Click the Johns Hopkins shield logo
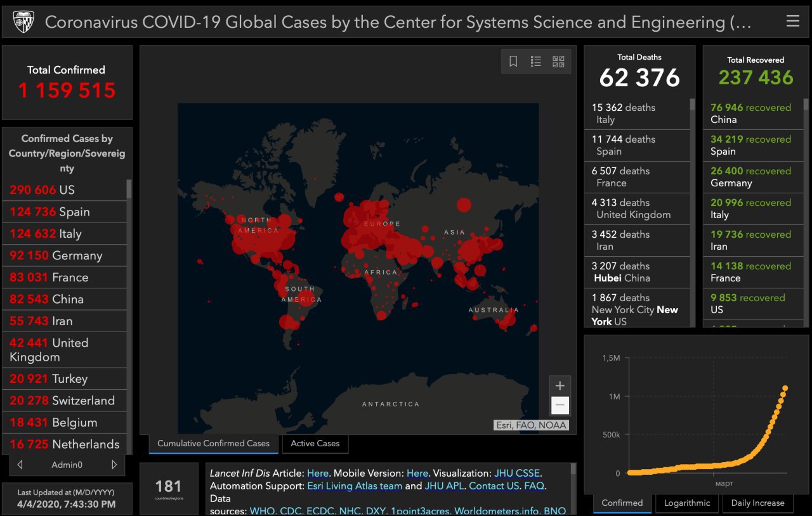 pyautogui.click(x=24, y=22)
